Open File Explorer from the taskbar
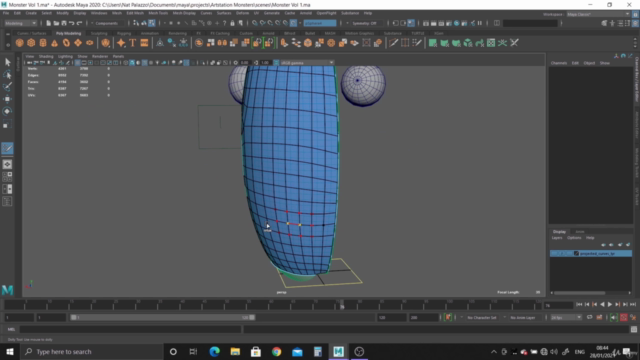The width and height of the screenshot is (640, 360). [x=235, y=351]
